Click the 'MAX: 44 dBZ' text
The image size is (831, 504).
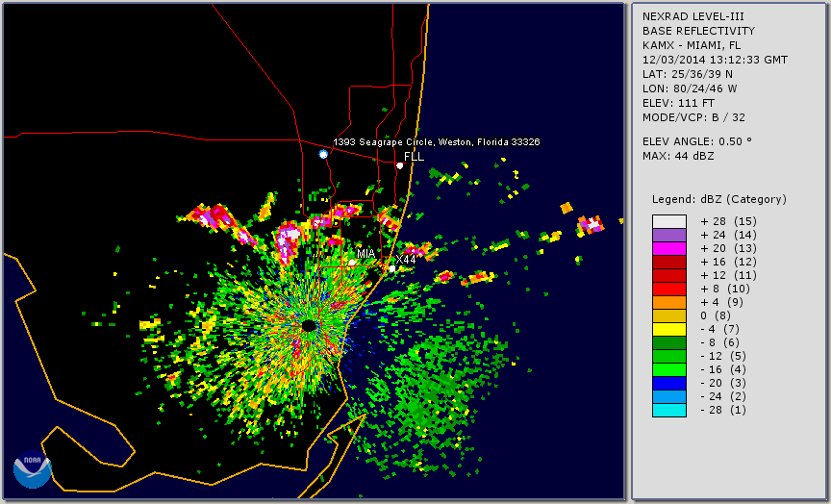click(x=678, y=157)
